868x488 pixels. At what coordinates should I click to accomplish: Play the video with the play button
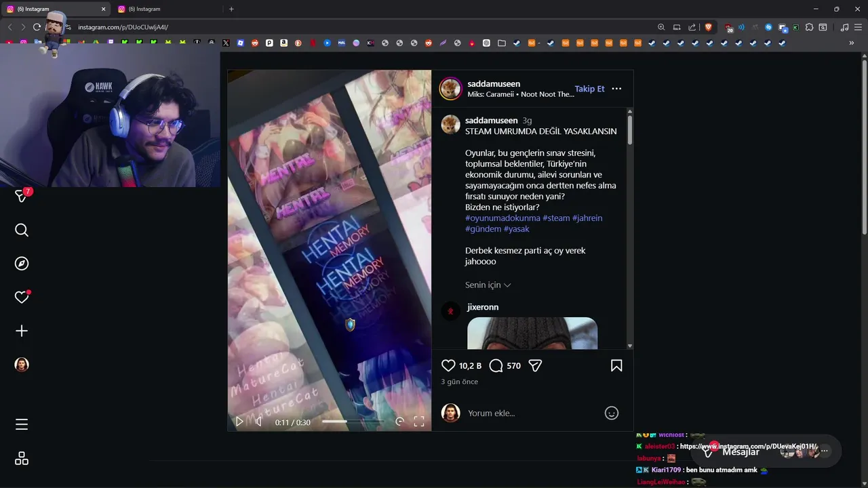pos(239,422)
